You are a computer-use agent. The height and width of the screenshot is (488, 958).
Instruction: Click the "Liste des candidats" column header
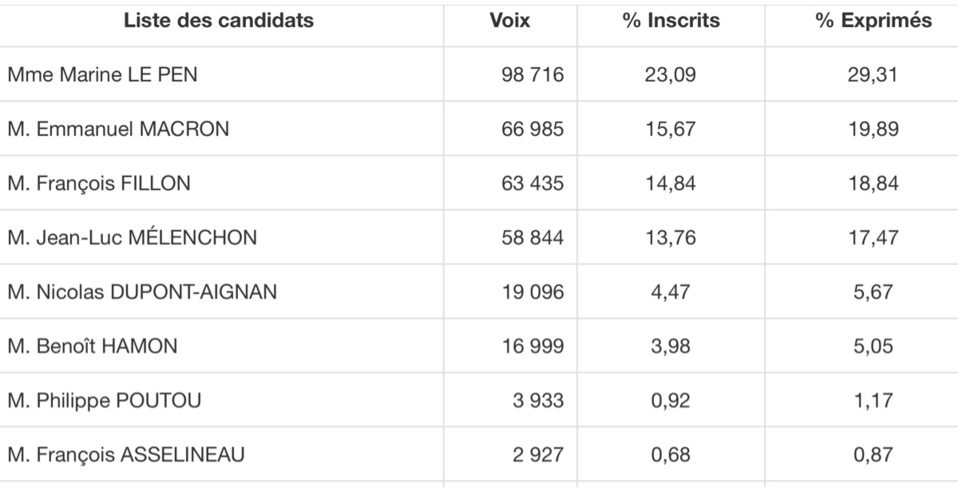[x=219, y=21]
